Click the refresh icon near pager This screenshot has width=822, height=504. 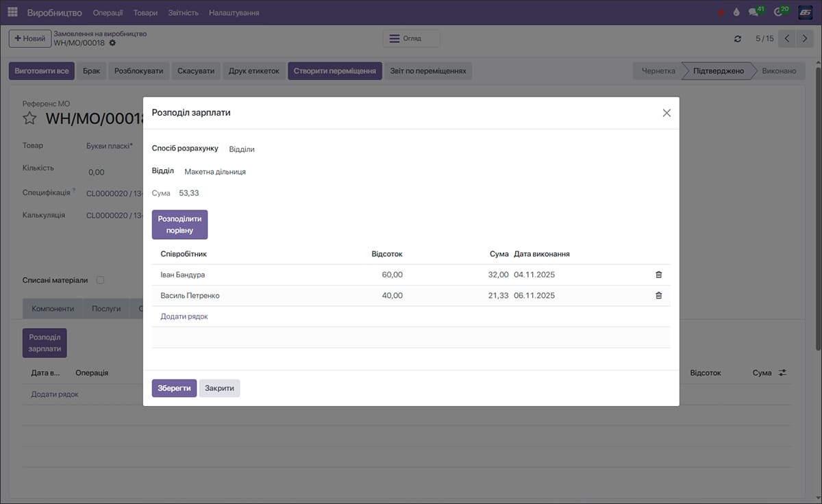pyautogui.click(x=737, y=39)
